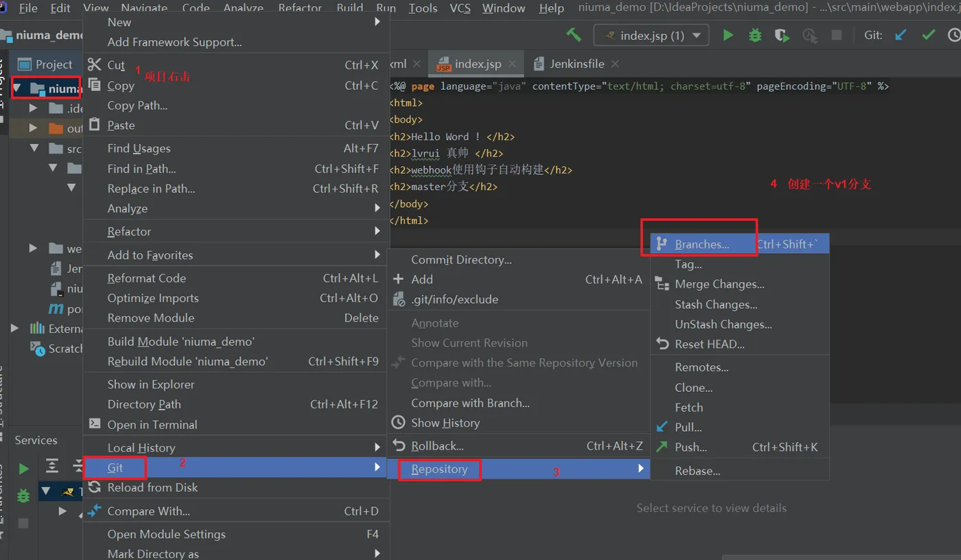
Task: Click the Run with Coverage shield icon
Action: click(782, 35)
